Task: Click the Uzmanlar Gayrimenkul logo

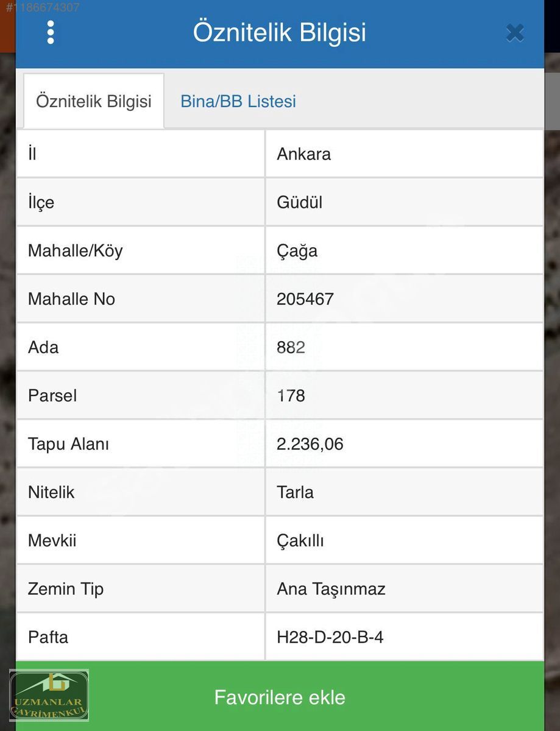Action: coord(49,696)
